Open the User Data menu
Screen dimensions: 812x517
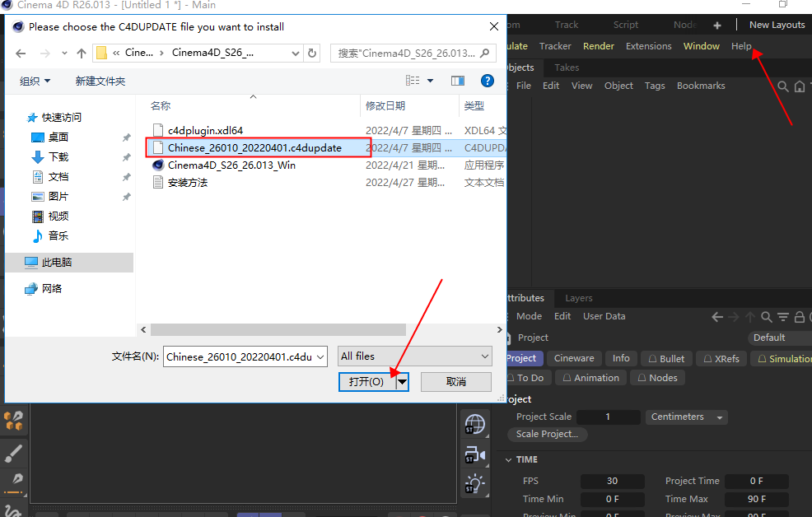pyautogui.click(x=604, y=316)
